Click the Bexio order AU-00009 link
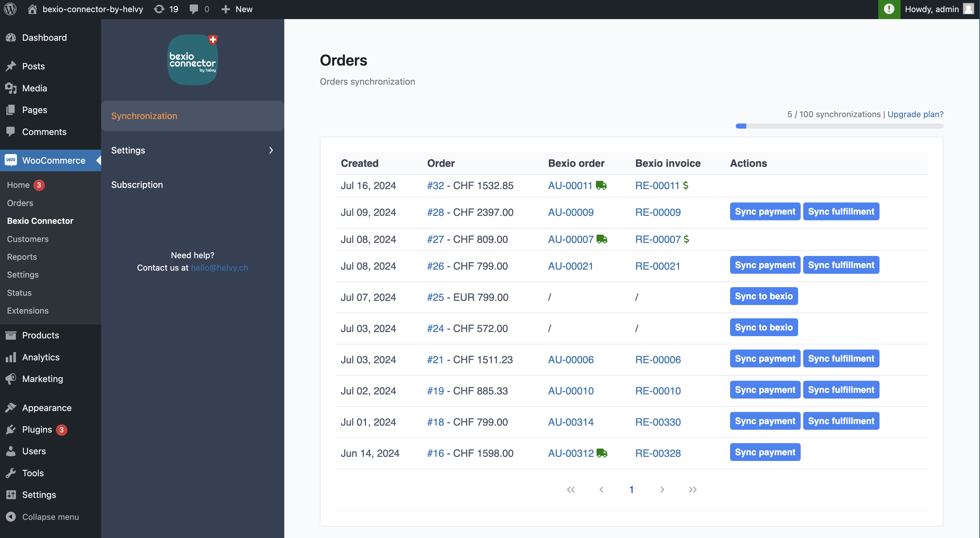 click(x=570, y=212)
